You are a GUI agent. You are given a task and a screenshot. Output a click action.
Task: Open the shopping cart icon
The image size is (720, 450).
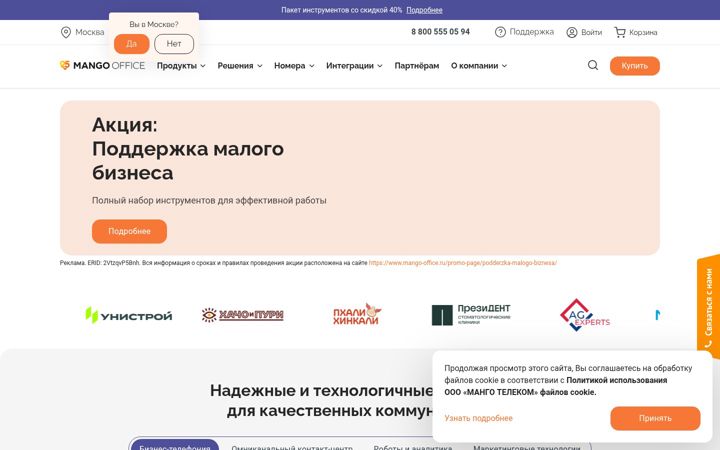[x=620, y=32]
